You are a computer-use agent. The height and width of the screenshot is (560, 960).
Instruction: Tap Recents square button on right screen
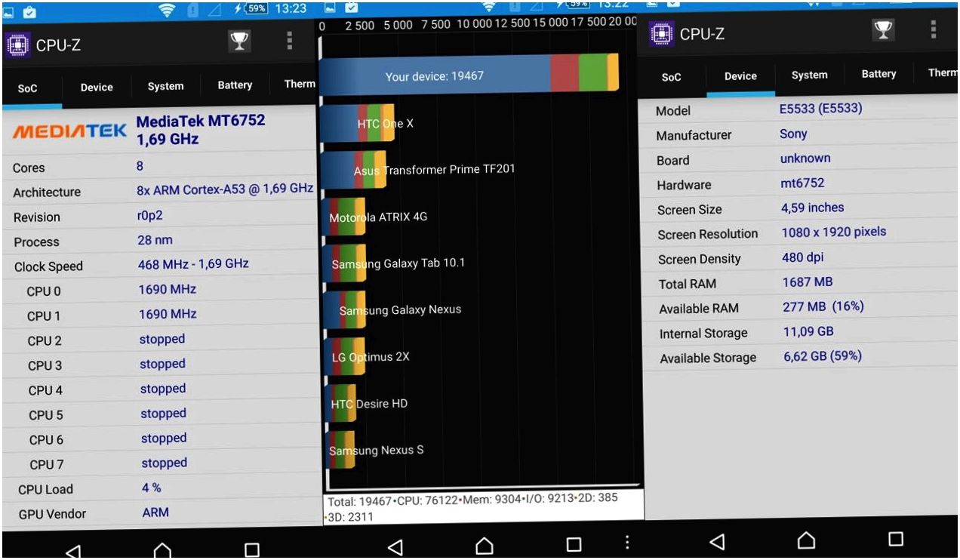pyautogui.click(x=896, y=539)
